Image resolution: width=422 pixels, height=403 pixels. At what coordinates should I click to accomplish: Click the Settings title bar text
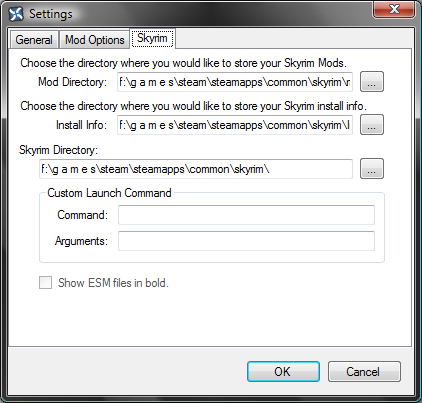pos(51,14)
